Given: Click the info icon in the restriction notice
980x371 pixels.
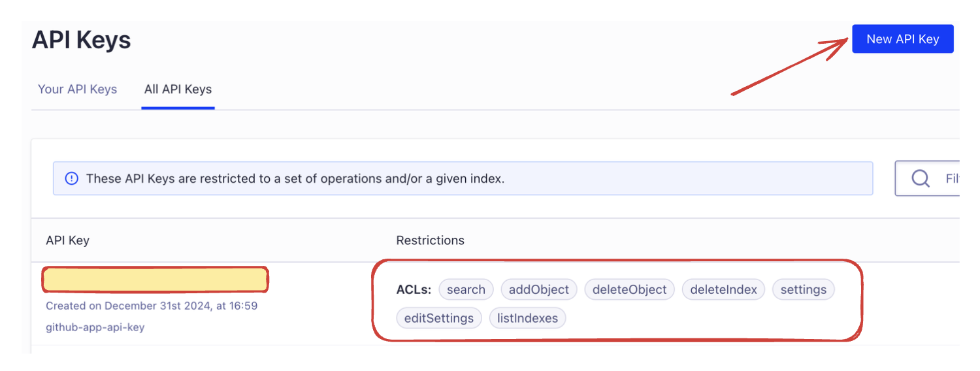Looking at the screenshot, I should pyautogui.click(x=72, y=178).
